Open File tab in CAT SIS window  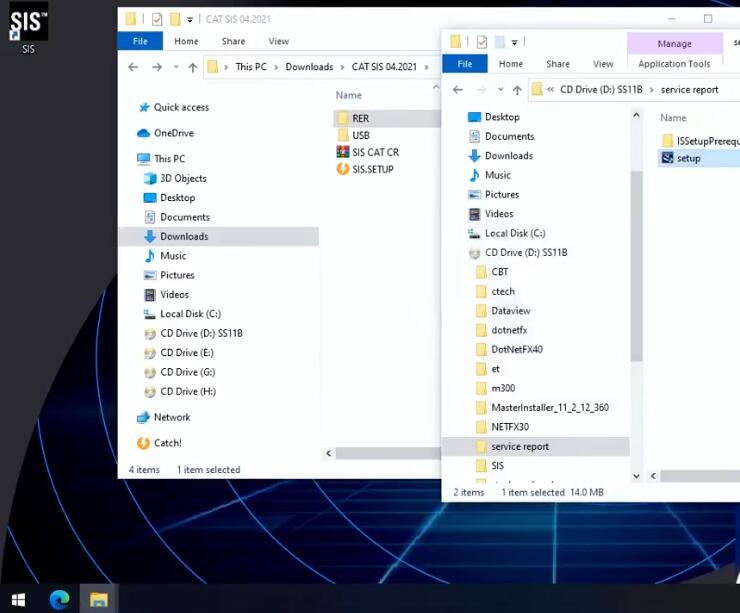click(x=140, y=41)
